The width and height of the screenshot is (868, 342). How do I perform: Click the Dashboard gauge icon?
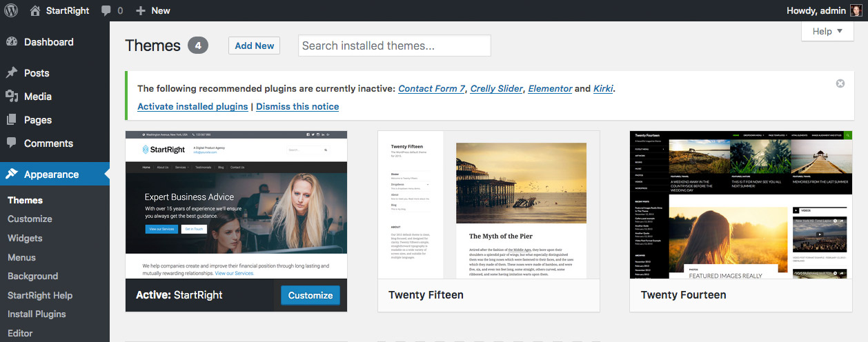pyautogui.click(x=12, y=41)
